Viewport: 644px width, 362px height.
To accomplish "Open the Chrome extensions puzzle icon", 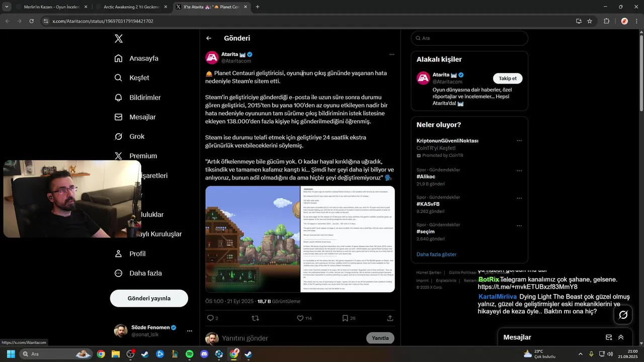I will (606, 21).
